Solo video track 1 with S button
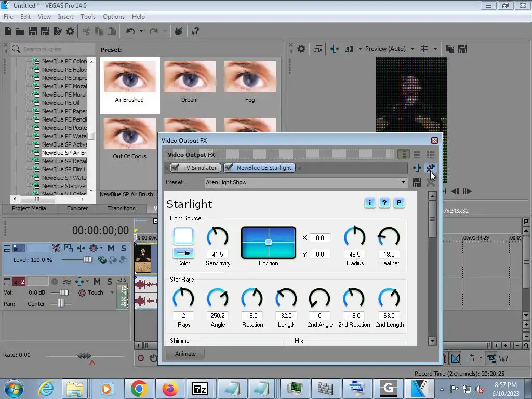Image resolution: width=532 pixels, height=399 pixels. click(x=124, y=249)
